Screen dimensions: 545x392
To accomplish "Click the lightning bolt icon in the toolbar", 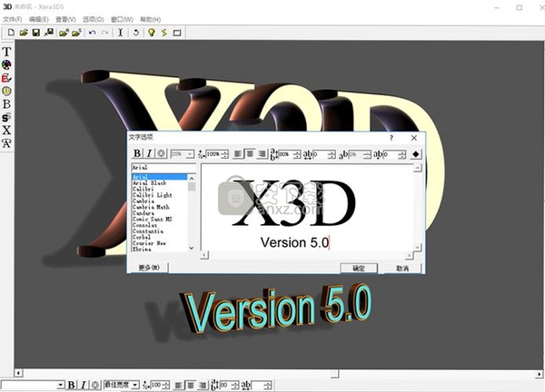I will [164, 33].
